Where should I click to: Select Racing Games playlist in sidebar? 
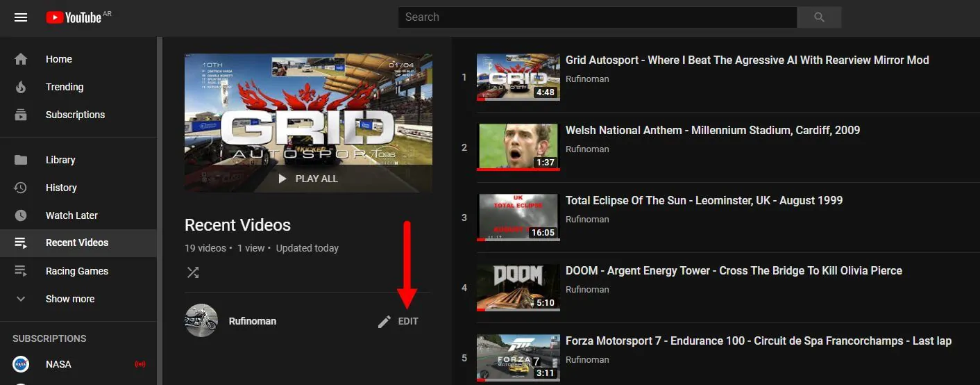[x=78, y=271]
